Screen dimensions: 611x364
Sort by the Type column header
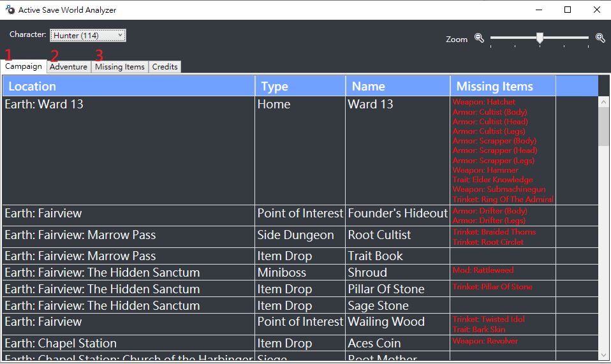point(300,86)
